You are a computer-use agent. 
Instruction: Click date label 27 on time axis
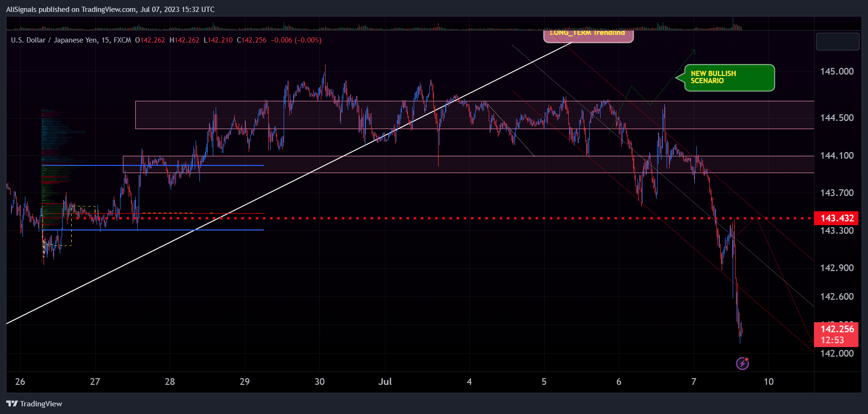pyautogui.click(x=95, y=381)
